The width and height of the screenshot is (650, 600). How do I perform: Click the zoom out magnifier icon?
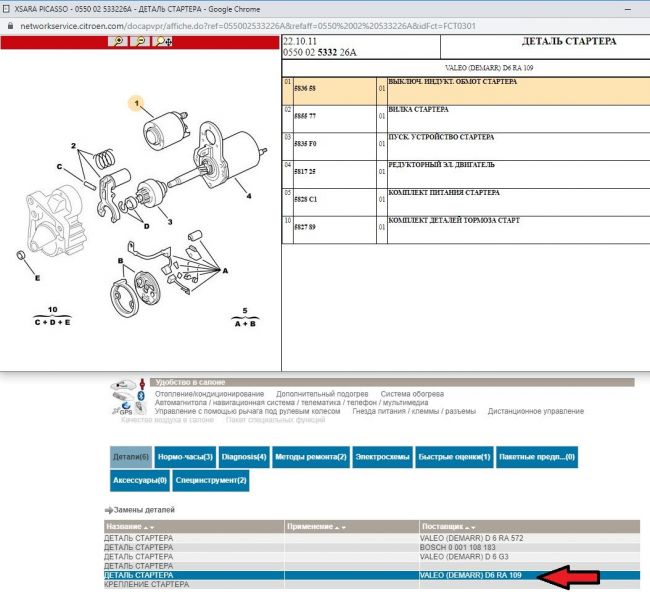coord(141,41)
